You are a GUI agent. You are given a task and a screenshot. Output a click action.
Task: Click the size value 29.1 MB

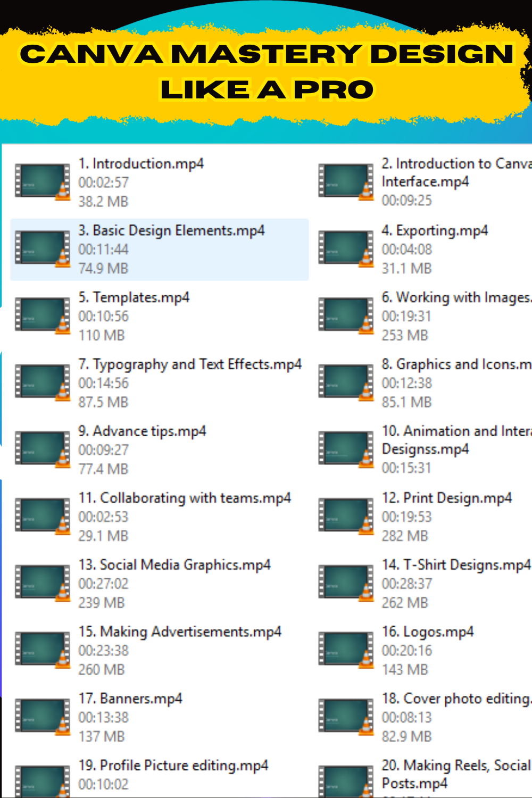104,537
